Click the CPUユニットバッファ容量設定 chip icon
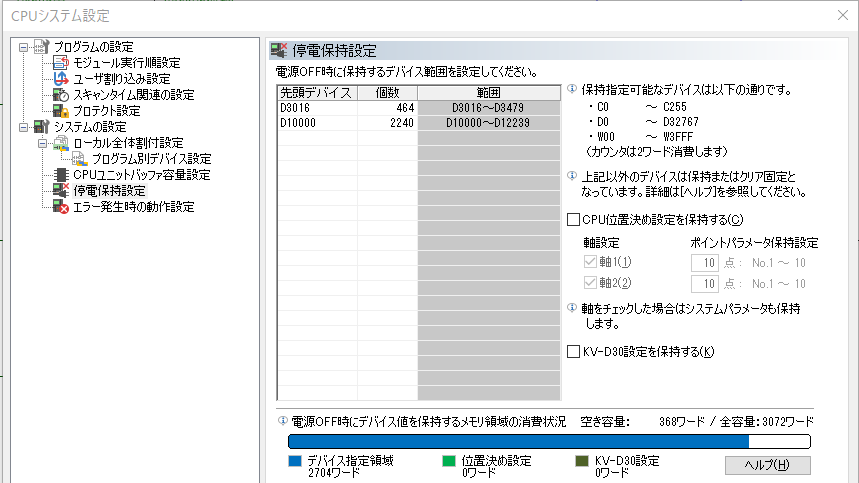859x483 pixels. [61, 175]
